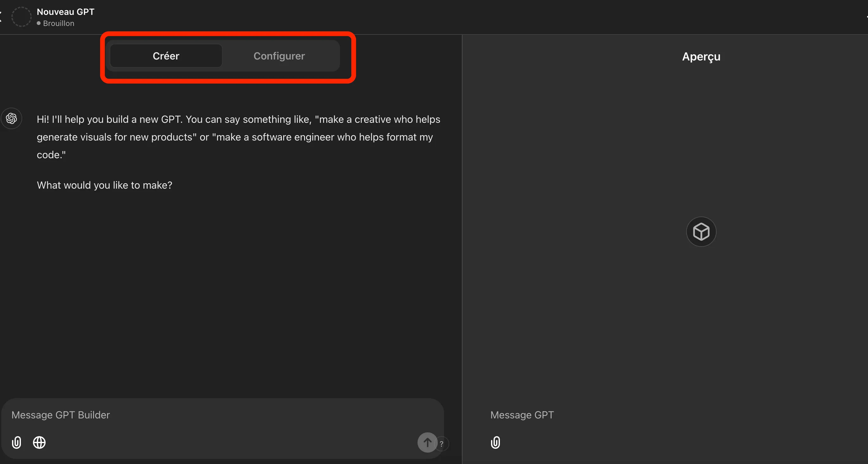868x464 pixels.
Task: Open the question mark help button
Action: click(x=442, y=444)
